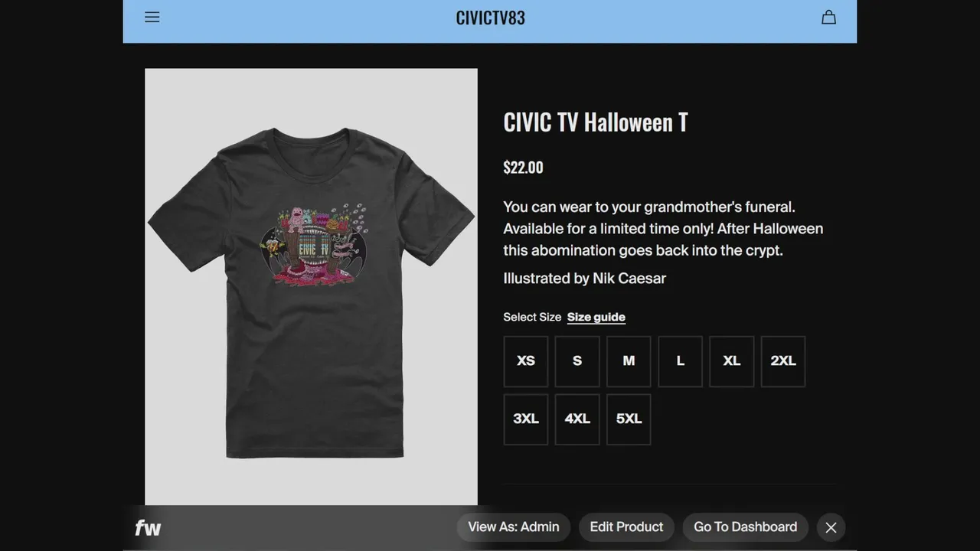Select size XL
The image size is (980, 551).
pyautogui.click(x=732, y=361)
